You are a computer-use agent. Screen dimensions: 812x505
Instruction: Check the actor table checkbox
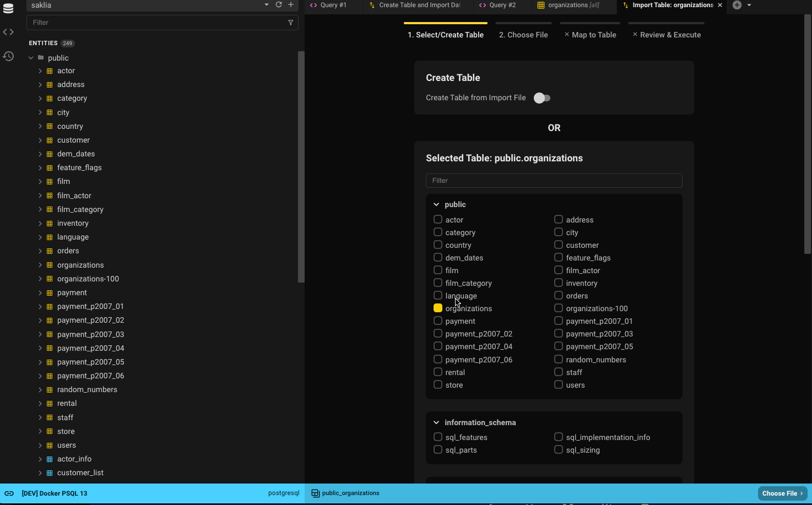coord(438,219)
